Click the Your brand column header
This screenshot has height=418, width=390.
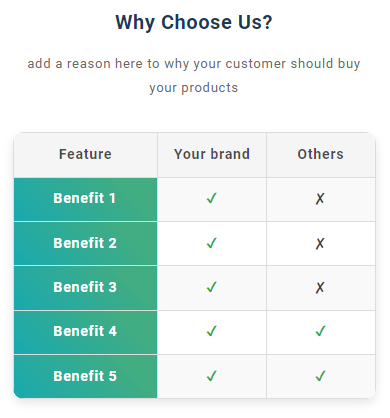(212, 154)
